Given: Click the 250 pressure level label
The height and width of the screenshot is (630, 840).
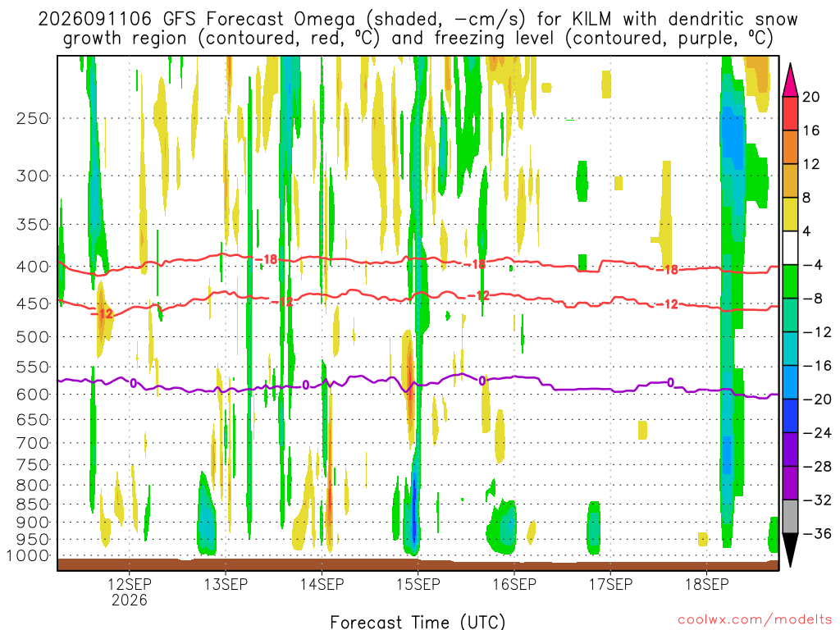Looking at the screenshot, I should click(x=32, y=118).
